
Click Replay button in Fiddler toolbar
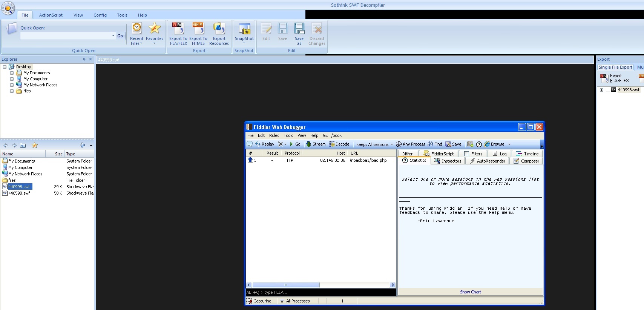[265, 144]
